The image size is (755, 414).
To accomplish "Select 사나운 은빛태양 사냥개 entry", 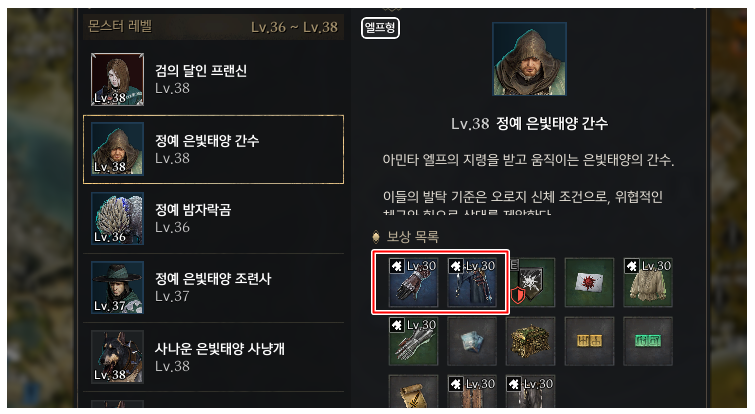I will [x=213, y=357].
